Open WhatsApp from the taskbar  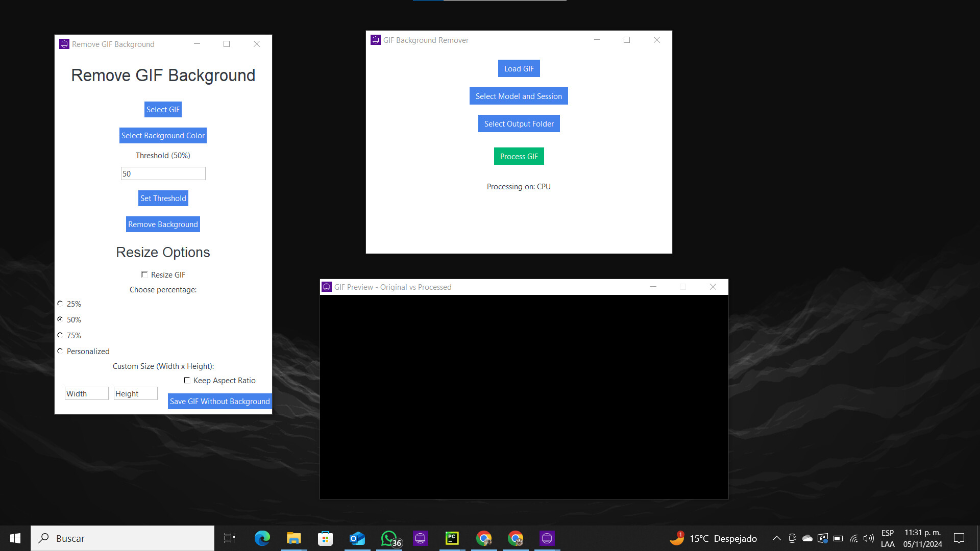(x=389, y=538)
